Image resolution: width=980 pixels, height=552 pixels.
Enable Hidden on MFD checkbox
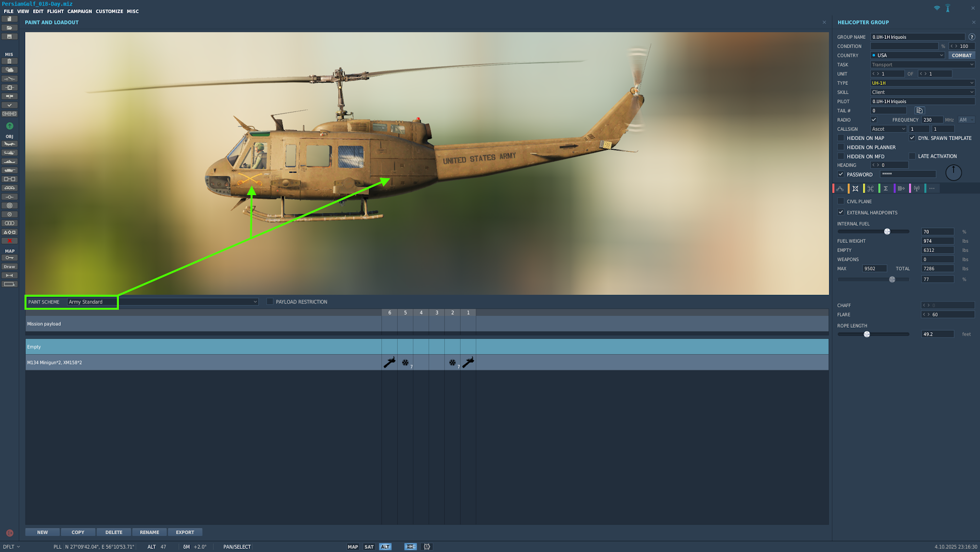tap(841, 156)
